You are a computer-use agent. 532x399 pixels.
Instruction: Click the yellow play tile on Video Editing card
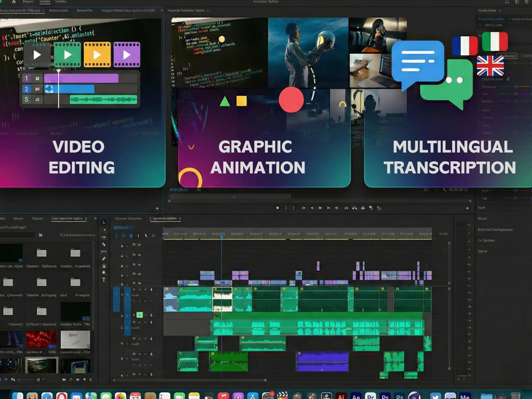pos(97,54)
